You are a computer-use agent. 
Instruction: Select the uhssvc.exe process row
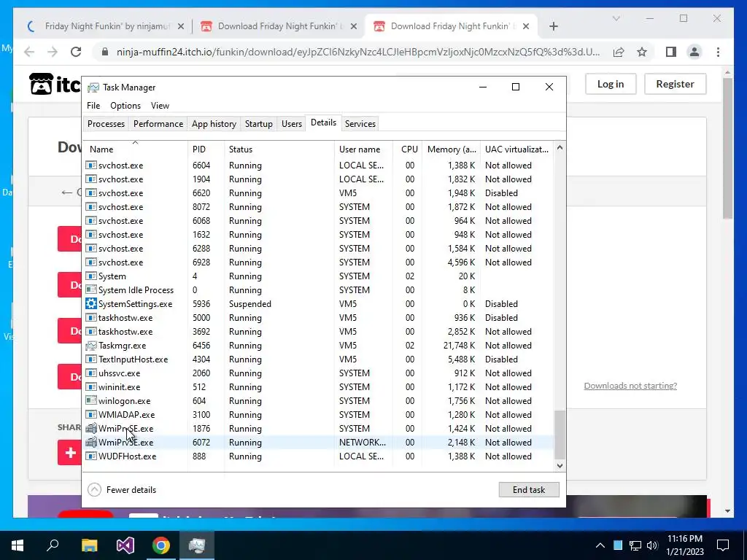point(318,373)
